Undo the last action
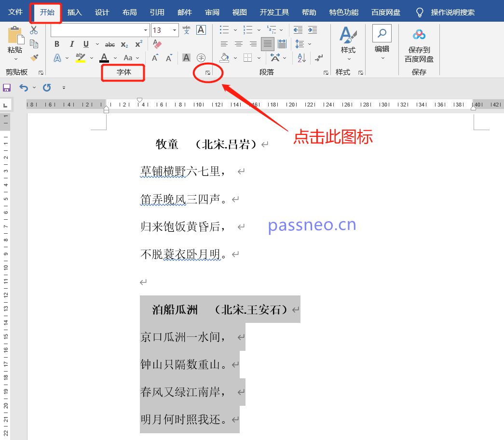The height and width of the screenshot is (440, 504). point(24,87)
